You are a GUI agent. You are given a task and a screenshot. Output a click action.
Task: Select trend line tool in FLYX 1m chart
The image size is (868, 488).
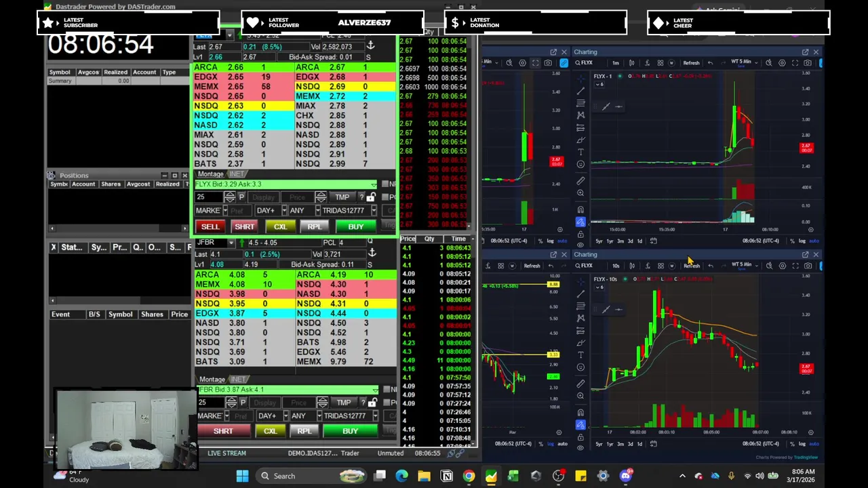(580, 91)
